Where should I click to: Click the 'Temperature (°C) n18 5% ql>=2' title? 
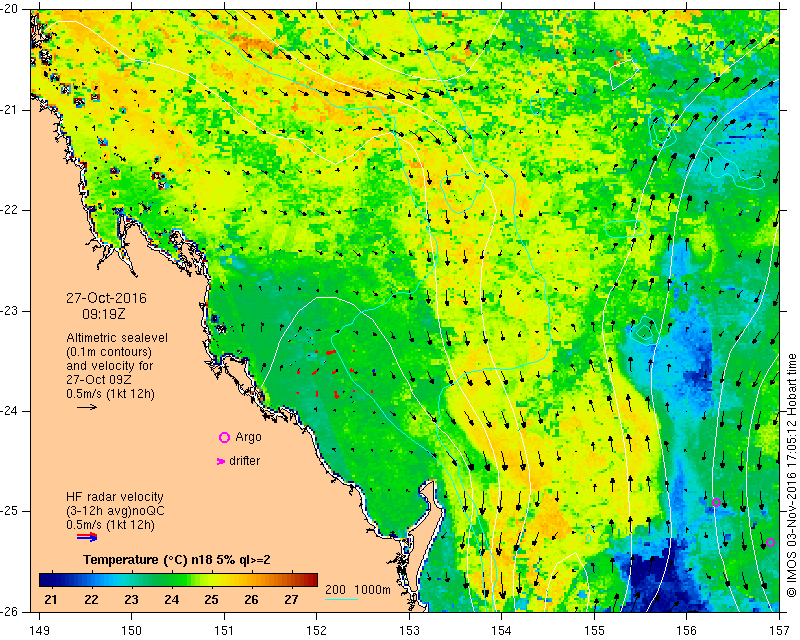pos(177,560)
